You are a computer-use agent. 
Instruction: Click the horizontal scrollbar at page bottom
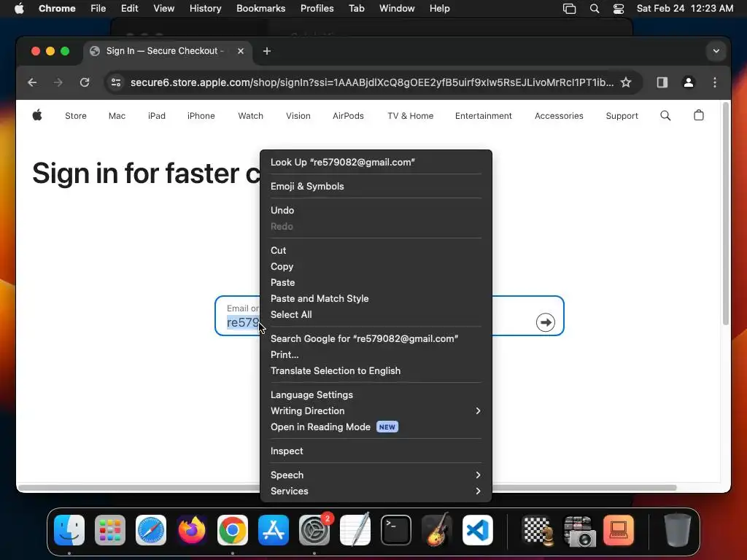point(347,488)
